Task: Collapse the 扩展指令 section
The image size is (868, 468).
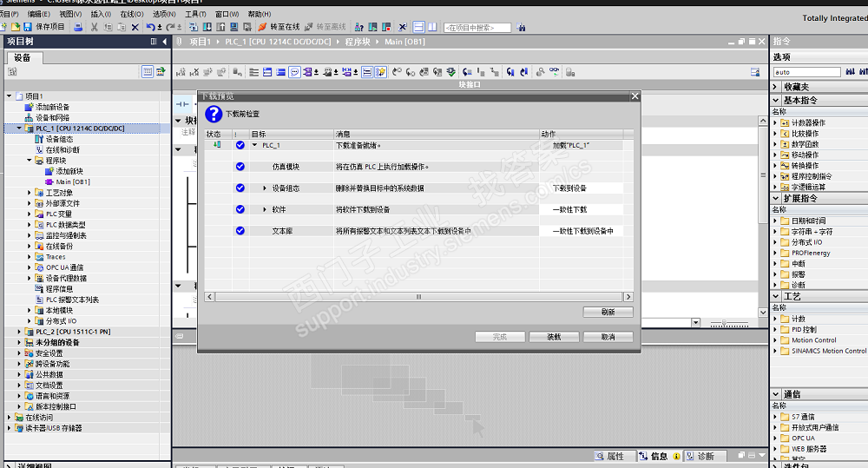Action: point(775,198)
